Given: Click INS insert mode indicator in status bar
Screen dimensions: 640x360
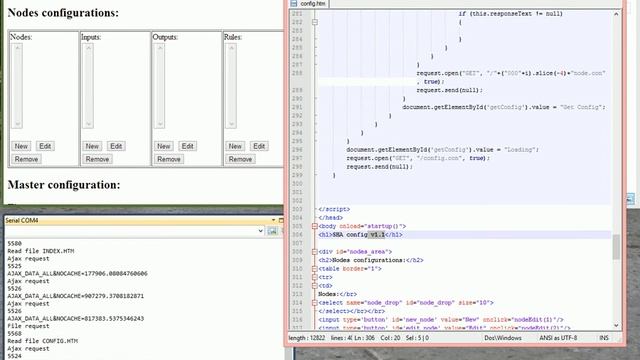Looking at the screenshot, I should [x=604, y=338].
